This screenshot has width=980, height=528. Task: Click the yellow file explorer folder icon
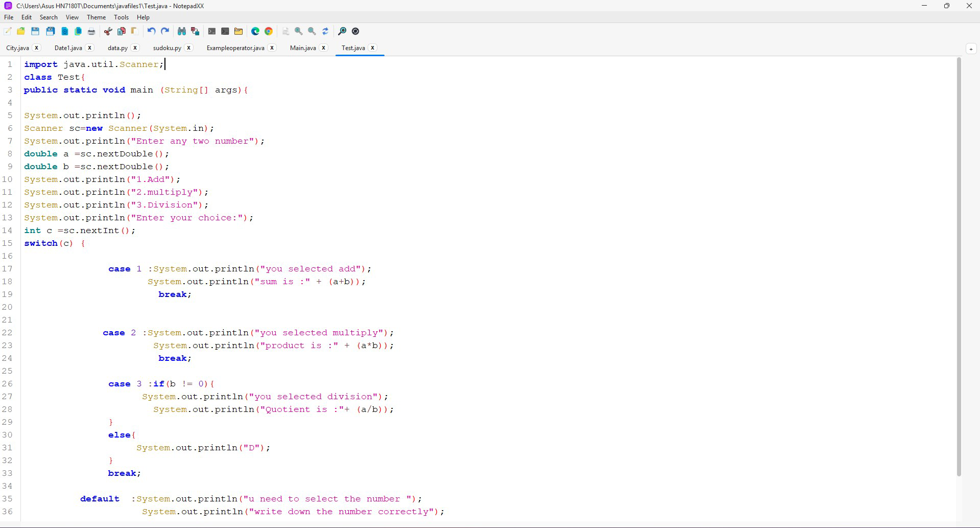point(238,31)
